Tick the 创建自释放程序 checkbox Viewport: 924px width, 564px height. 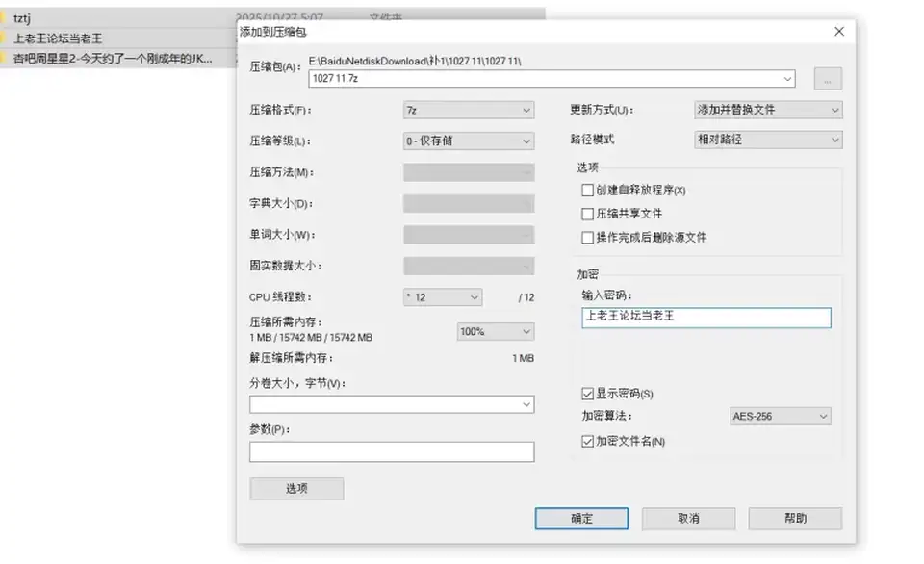(587, 191)
